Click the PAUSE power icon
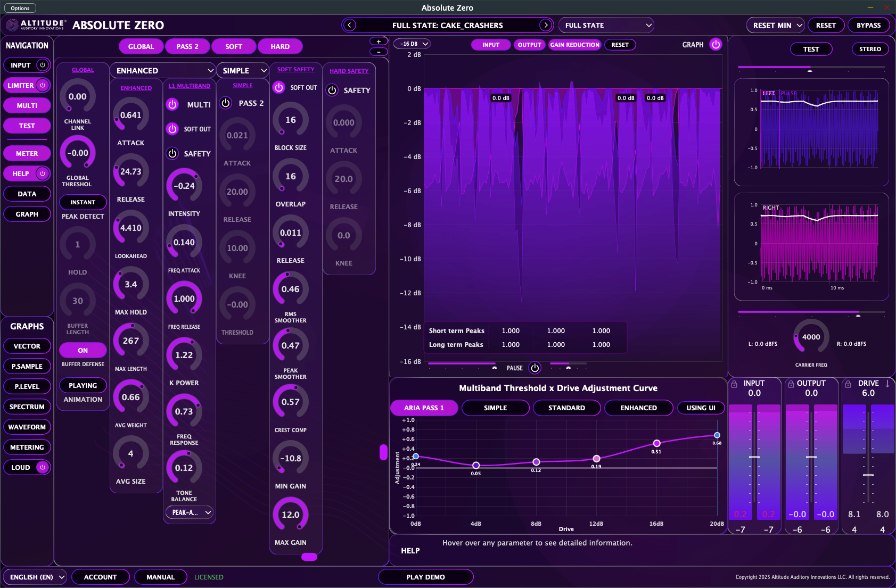Screen dimensions: 896x588 (x=535, y=368)
